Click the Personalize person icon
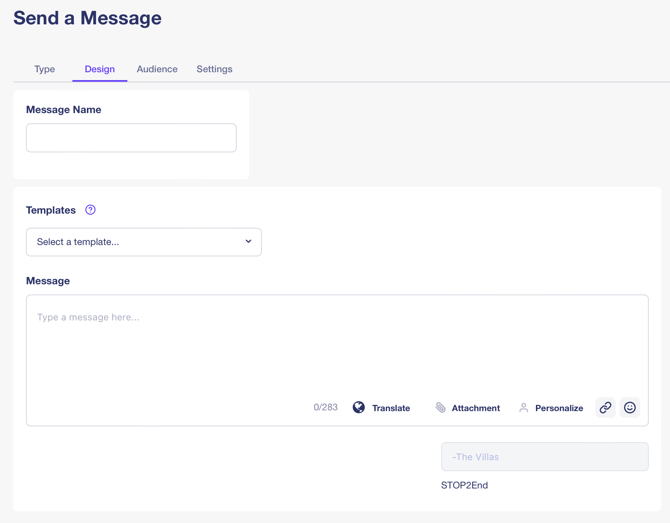Screen dimensions: 670x523 (x=523, y=408)
